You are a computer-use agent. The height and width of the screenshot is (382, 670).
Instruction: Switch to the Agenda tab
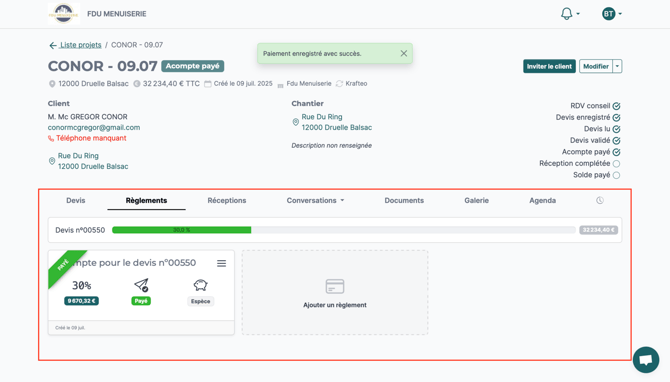coord(542,200)
